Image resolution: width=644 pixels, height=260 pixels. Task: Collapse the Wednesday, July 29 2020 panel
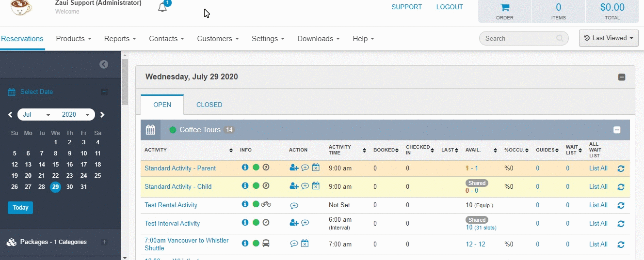622,77
